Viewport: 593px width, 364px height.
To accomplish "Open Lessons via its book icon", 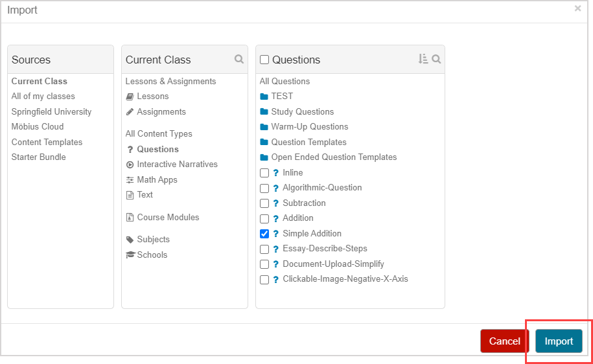I will pos(130,97).
